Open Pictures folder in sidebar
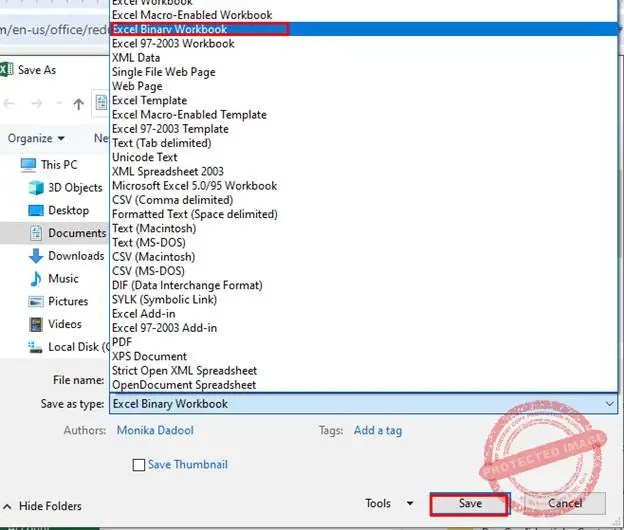 click(68, 301)
